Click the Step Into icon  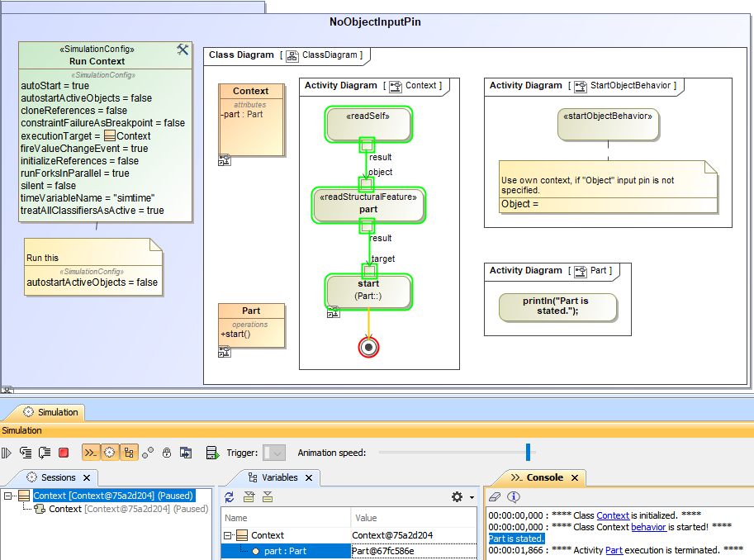click(26, 453)
